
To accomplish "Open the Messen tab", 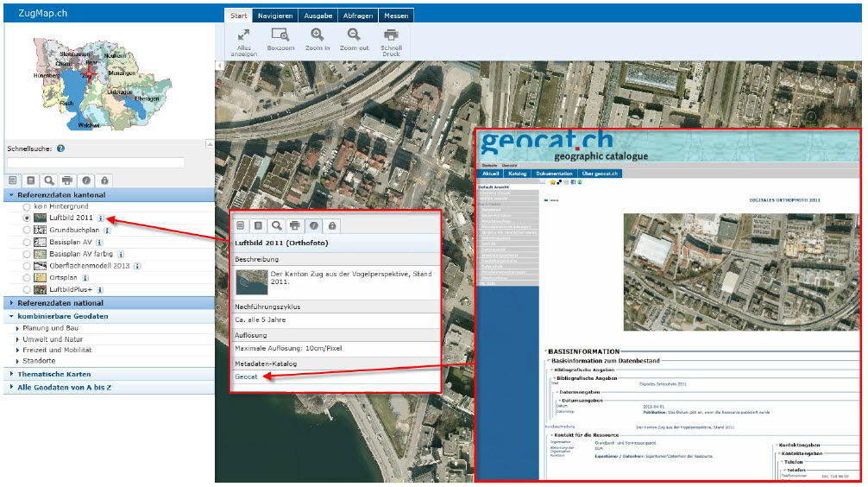I will 396,16.
